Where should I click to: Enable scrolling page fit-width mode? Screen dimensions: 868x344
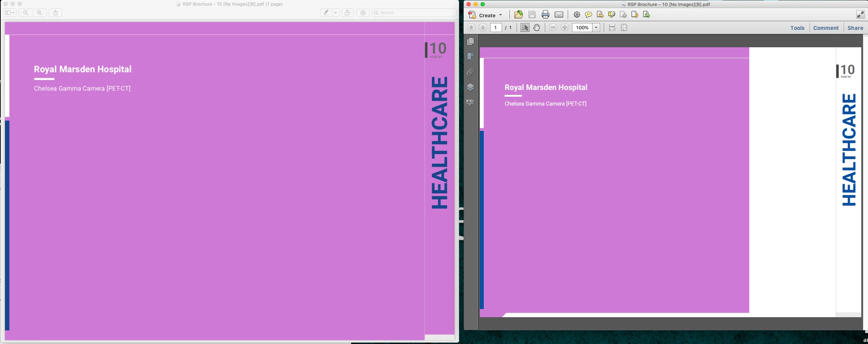[x=612, y=28]
